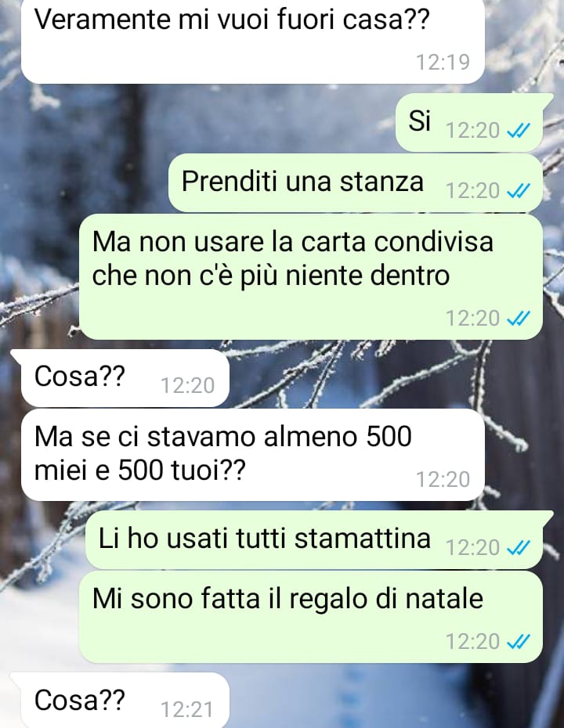Tap the 'Mi sono fatta il regalo di natale' bubble
This screenshot has height=728, width=564.
coord(311,617)
